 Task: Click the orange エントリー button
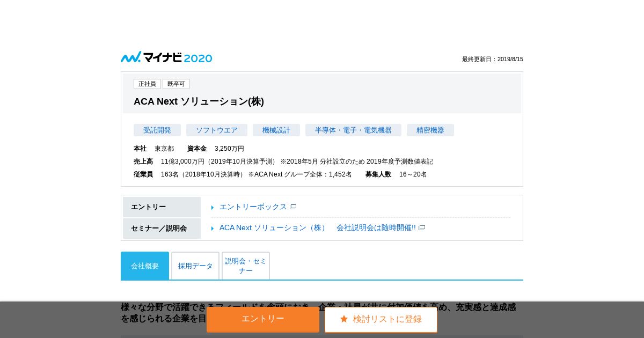(x=263, y=319)
